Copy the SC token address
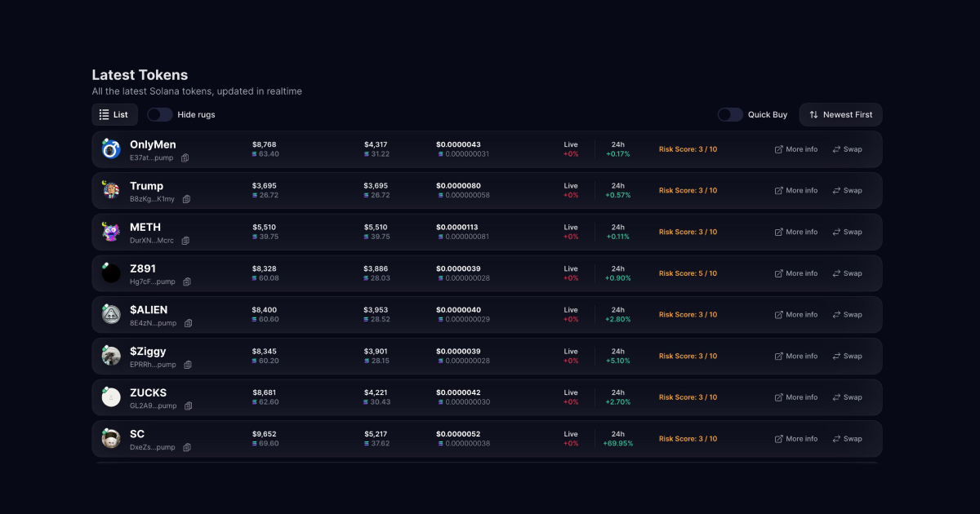This screenshot has width=980, height=514. point(187,447)
